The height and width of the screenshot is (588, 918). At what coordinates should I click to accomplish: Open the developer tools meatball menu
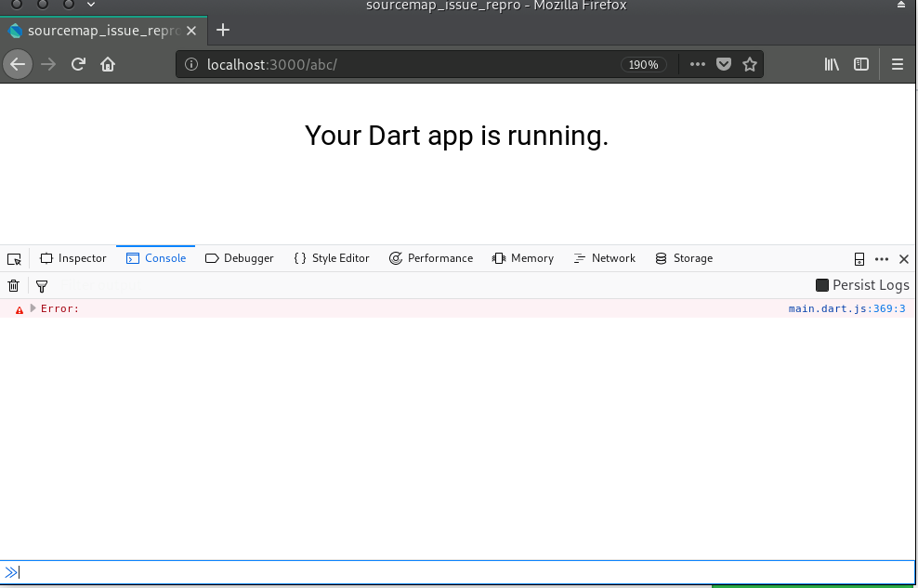[x=880, y=258]
